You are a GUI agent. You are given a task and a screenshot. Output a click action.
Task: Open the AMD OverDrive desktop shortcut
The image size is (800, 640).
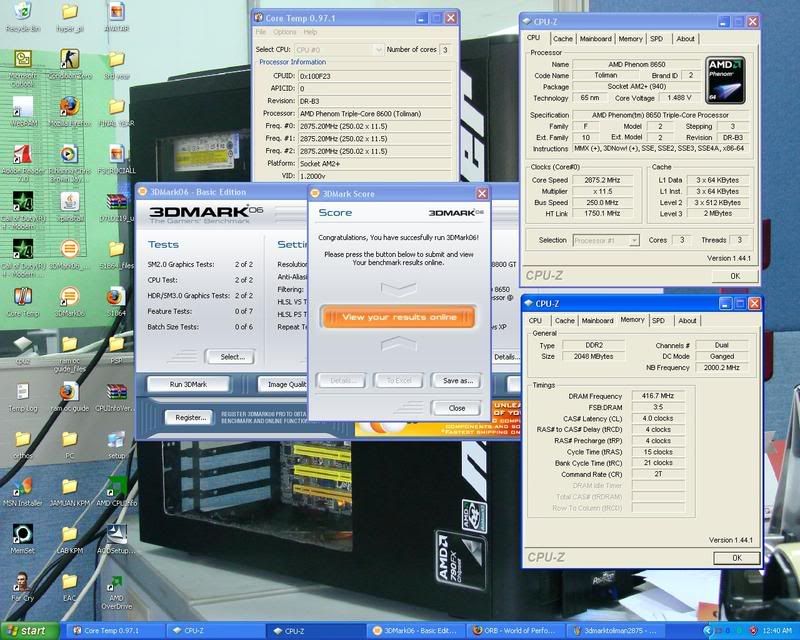point(116,580)
